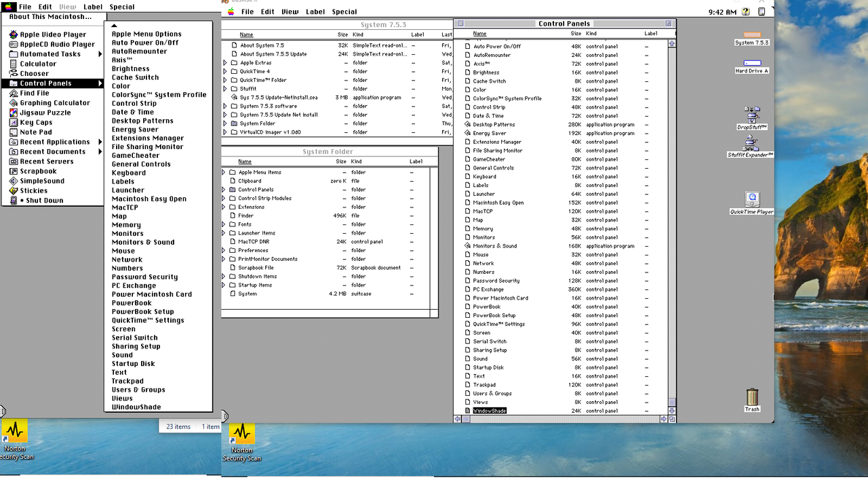868x488 pixels.
Task: Launch AppleCD Audio Player from Apple menu
Action: pos(52,44)
